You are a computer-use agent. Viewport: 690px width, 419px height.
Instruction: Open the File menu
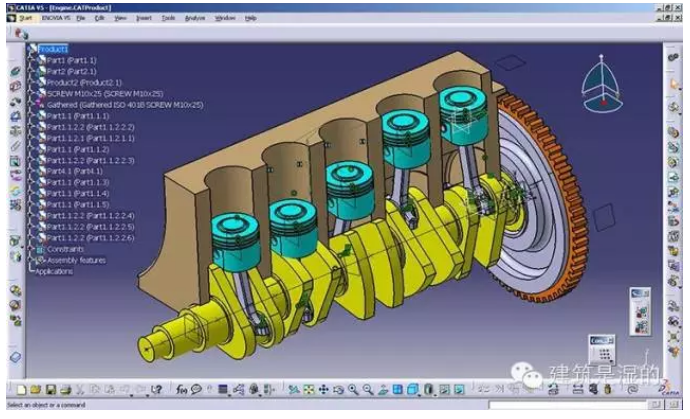click(81, 18)
